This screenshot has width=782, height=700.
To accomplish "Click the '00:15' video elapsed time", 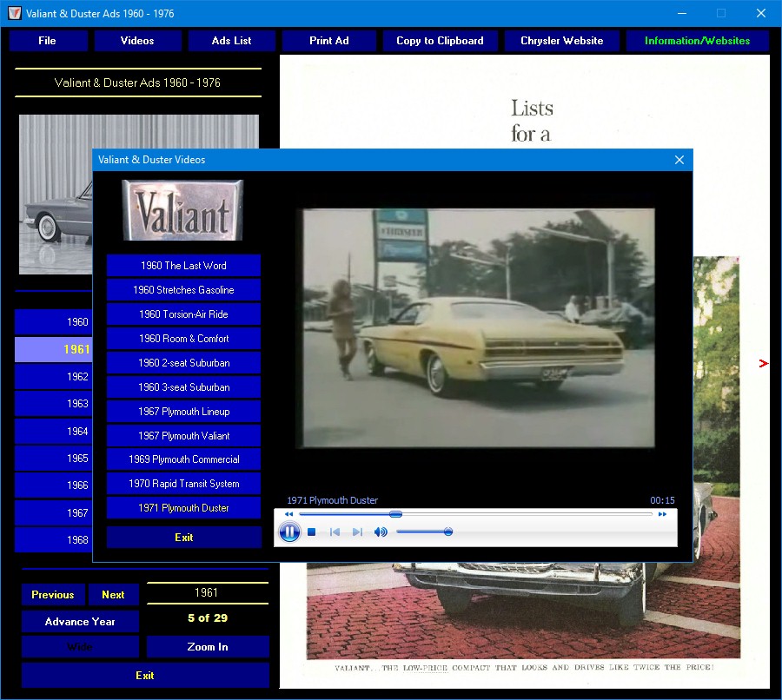I will click(x=662, y=500).
